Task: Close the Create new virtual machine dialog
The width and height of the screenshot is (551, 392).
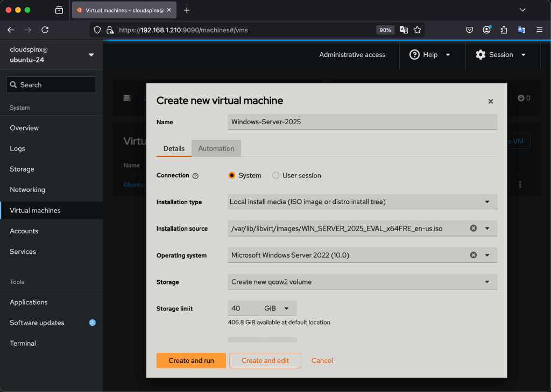Action: pyautogui.click(x=490, y=101)
